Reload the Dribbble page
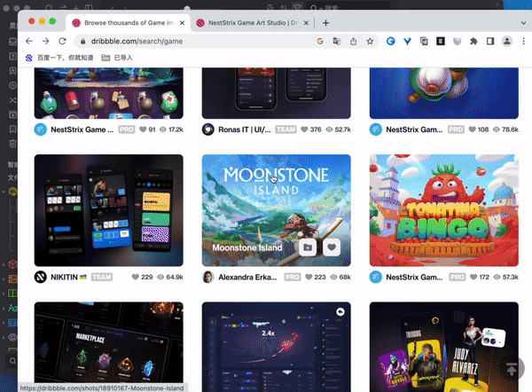532x392 pixels. click(x=62, y=42)
